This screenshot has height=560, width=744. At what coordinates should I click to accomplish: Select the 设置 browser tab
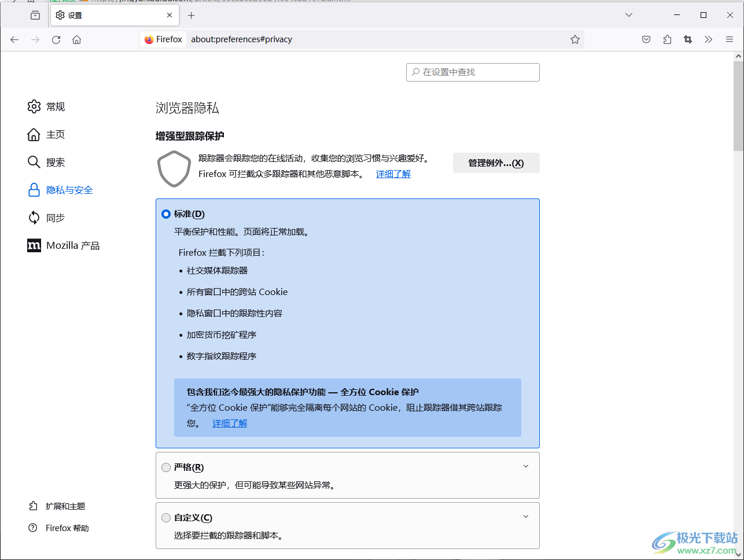click(115, 15)
